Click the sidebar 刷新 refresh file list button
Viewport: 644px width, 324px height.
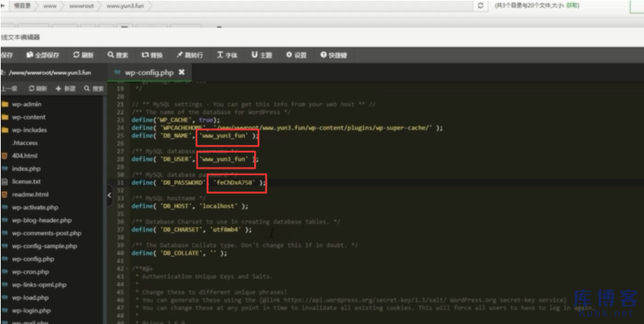tap(38, 89)
